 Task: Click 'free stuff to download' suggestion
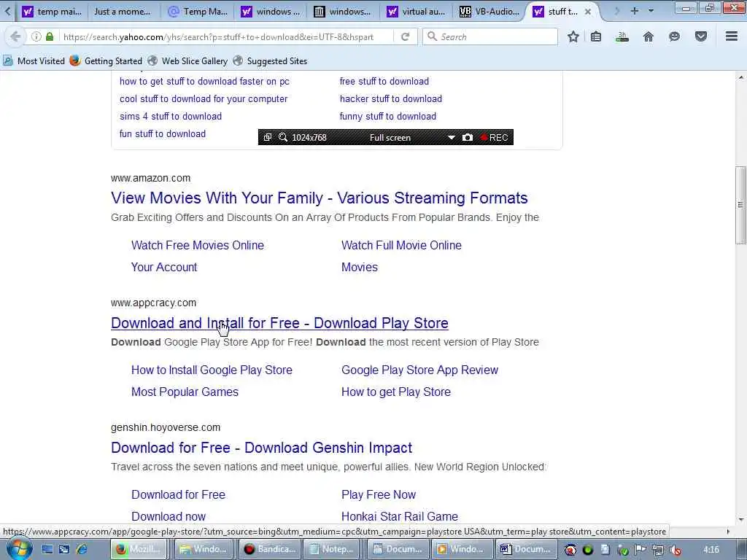click(384, 82)
